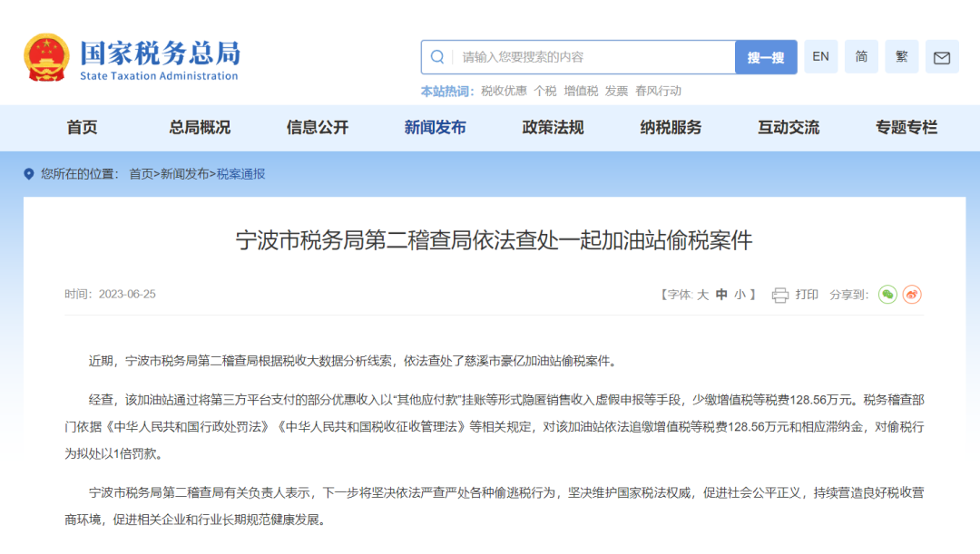Viewport: 980px width, 554px height.
Task: Click the date text 2023-06-25
Action: (127, 294)
